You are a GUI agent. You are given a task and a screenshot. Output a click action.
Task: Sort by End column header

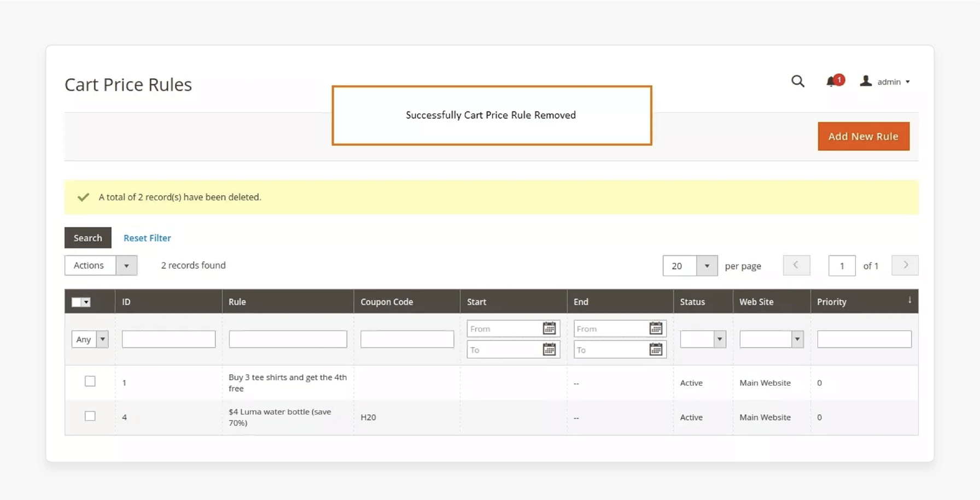point(620,302)
